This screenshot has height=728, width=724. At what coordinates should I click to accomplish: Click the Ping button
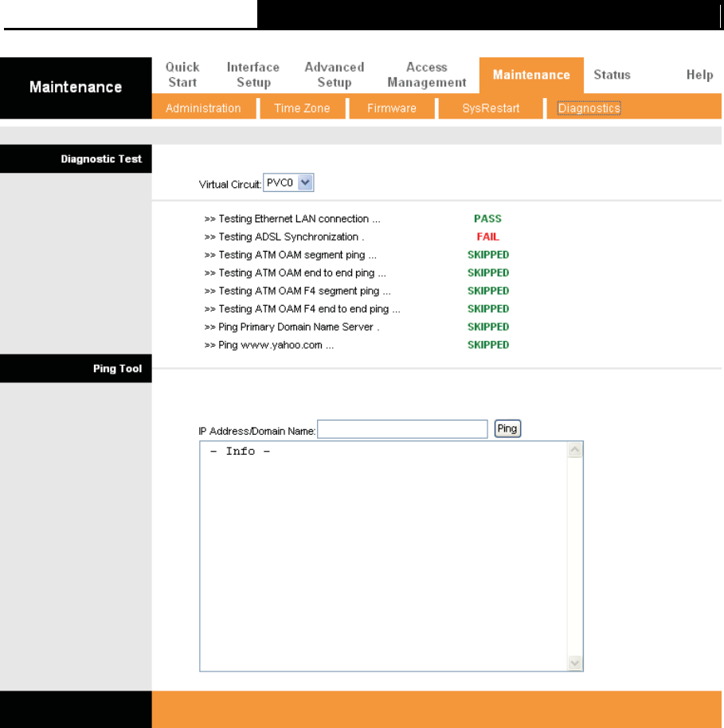(507, 429)
